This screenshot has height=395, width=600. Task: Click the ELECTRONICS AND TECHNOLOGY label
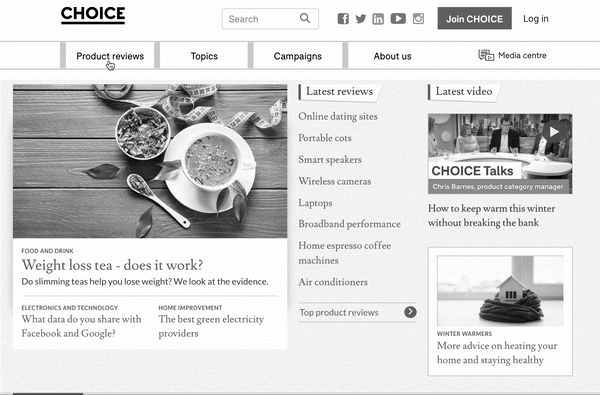point(70,308)
